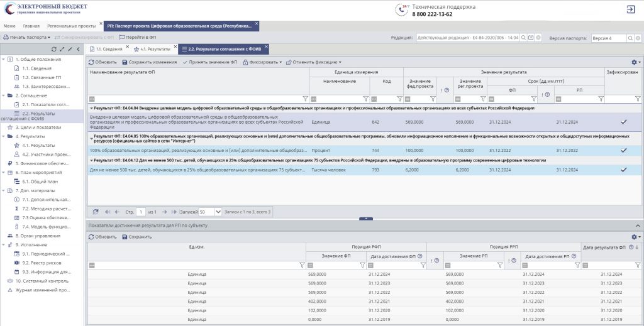
Task: Click the search icon in the Редакция field
Action: [523, 38]
